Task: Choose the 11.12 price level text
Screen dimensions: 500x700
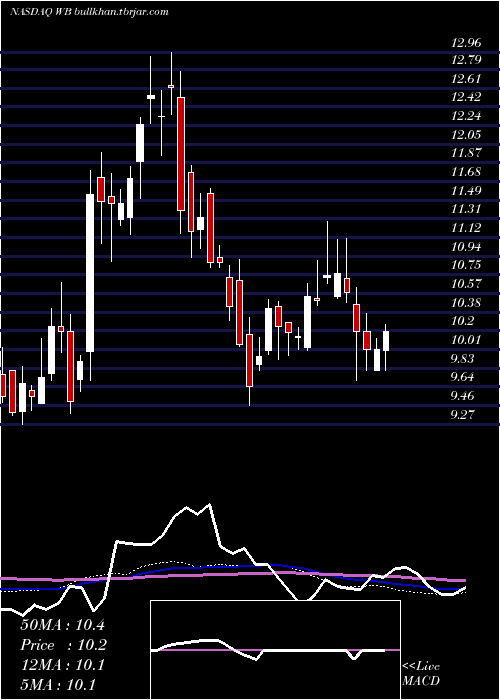Action: coord(466,228)
